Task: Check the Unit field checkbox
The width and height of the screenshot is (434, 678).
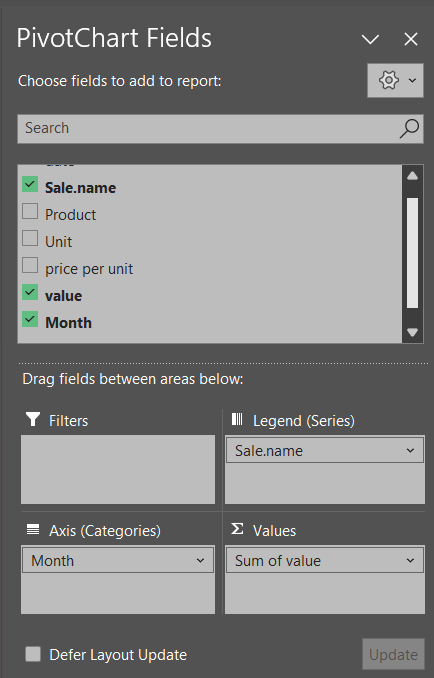Action: (30, 238)
